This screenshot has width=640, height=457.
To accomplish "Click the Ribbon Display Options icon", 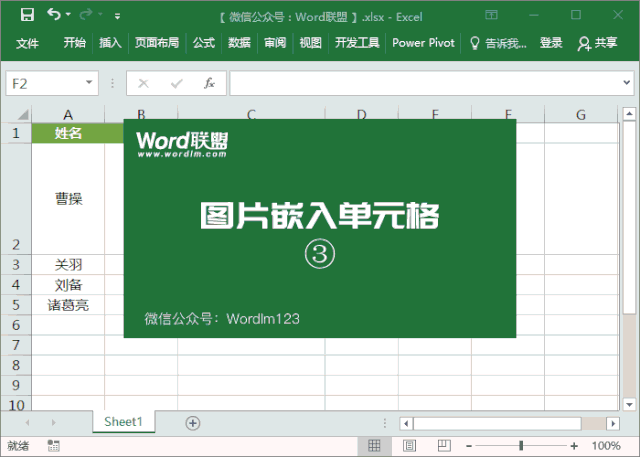I will point(491,15).
